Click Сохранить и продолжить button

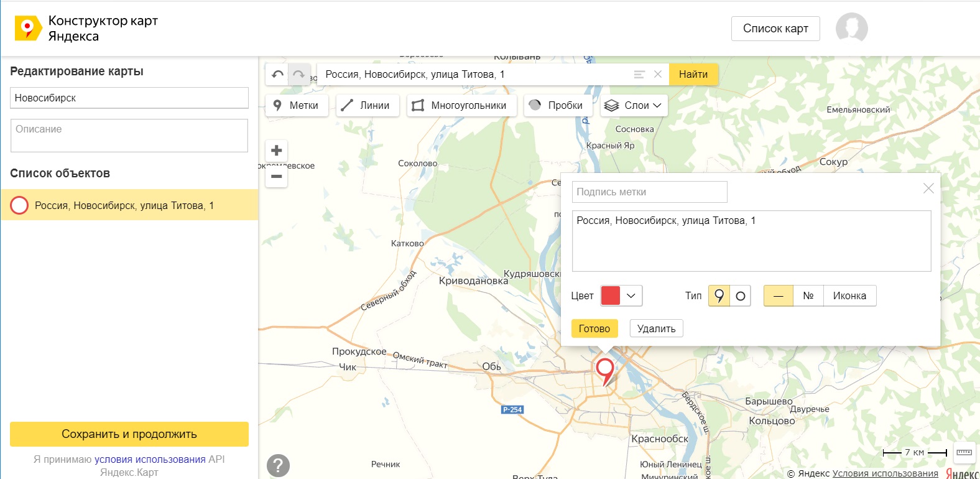point(129,434)
